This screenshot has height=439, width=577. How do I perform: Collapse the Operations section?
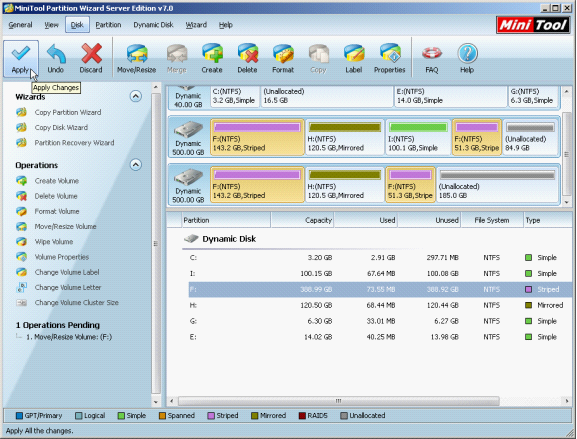tap(135, 164)
